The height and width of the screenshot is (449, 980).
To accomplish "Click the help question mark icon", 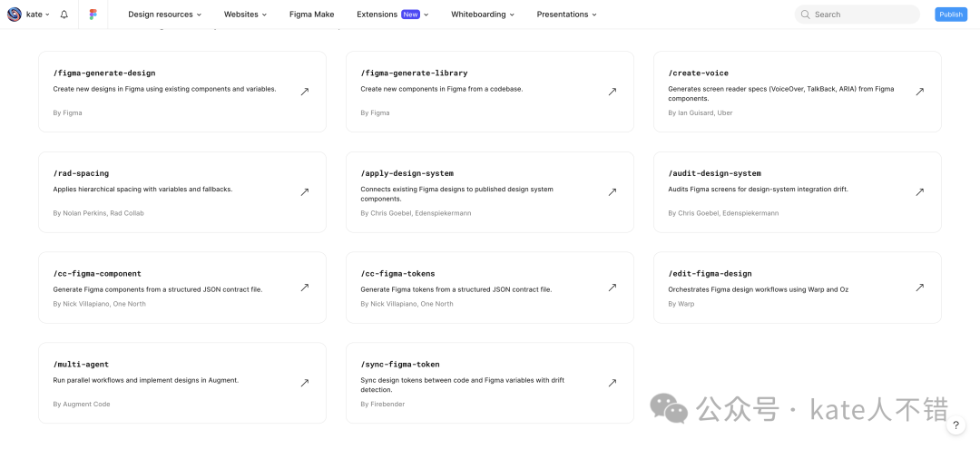I will click(x=955, y=425).
